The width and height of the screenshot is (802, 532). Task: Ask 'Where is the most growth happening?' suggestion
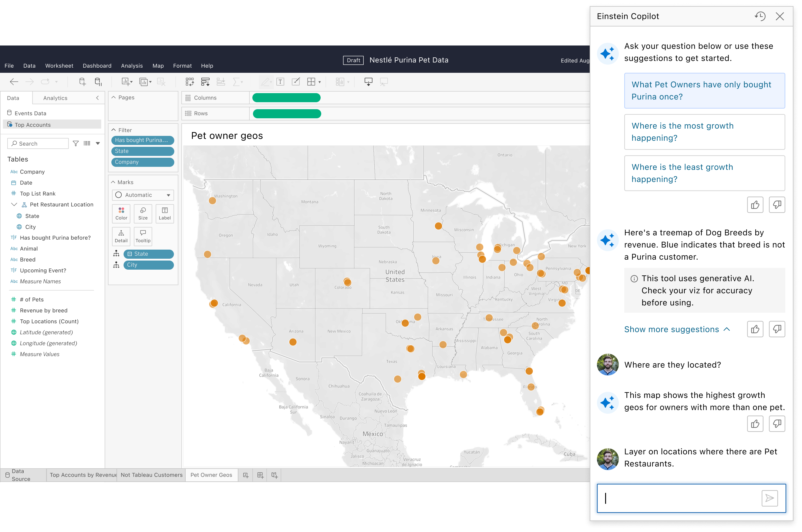[x=704, y=132]
